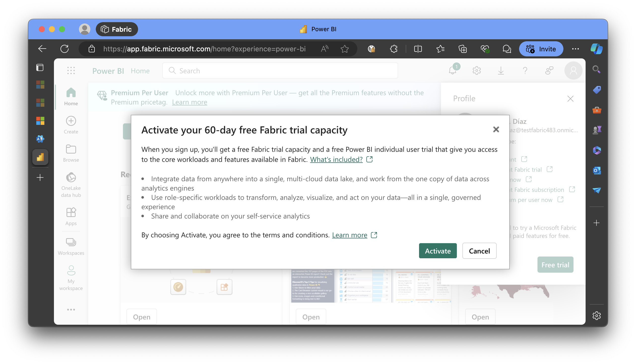636x364 pixels.
Task: Open Workspaces in the left navigation
Action: [x=71, y=246]
